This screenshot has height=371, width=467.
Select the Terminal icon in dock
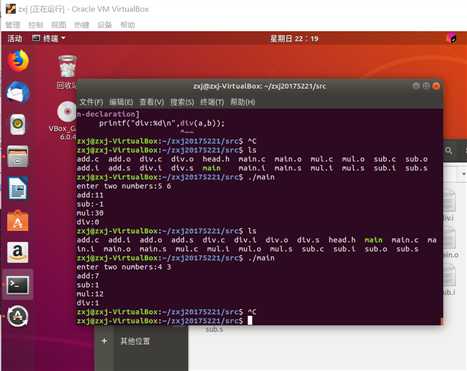[x=18, y=285]
